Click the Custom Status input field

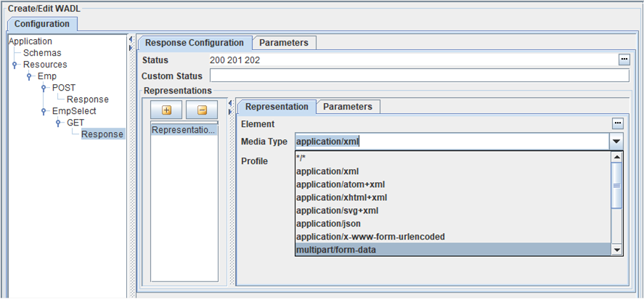(x=419, y=76)
